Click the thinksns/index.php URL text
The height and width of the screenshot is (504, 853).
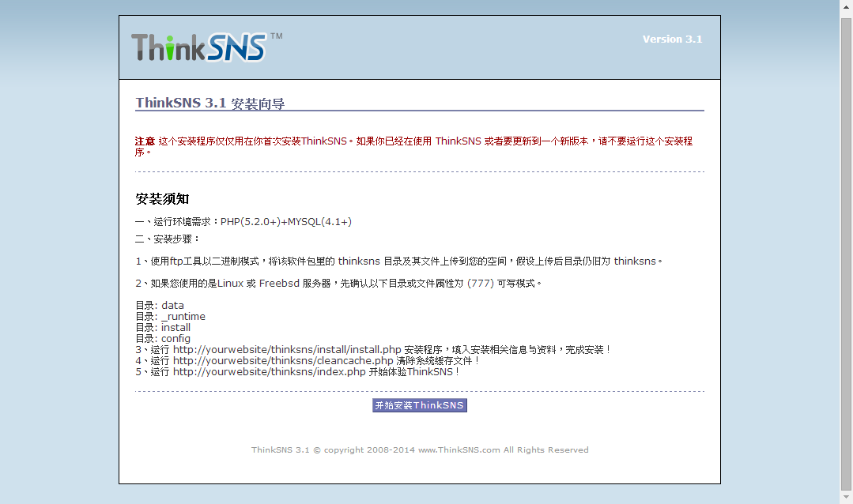pyautogui.click(x=270, y=371)
